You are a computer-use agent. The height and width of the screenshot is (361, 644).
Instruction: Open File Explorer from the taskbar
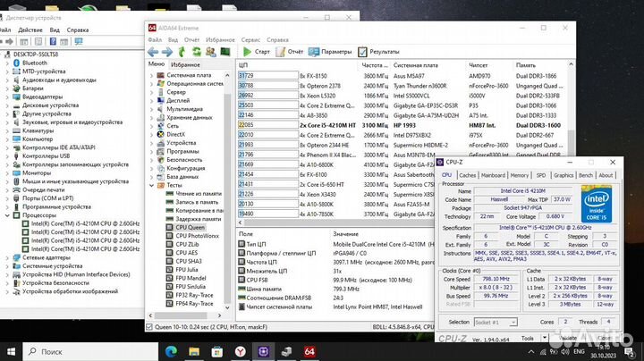(x=194, y=351)
